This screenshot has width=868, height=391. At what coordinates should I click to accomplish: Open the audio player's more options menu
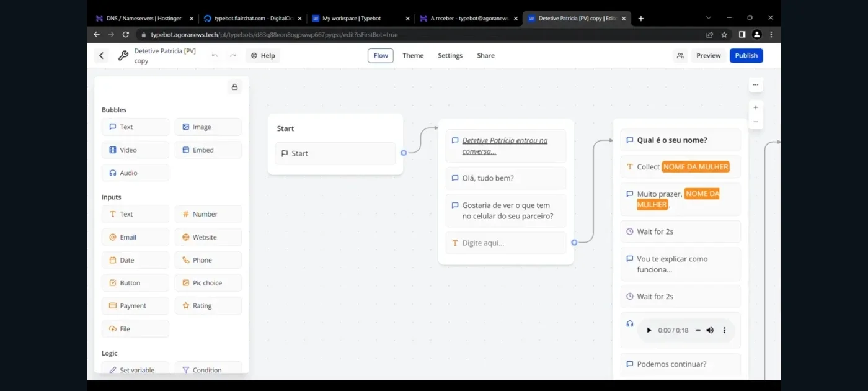pos(724,330)
